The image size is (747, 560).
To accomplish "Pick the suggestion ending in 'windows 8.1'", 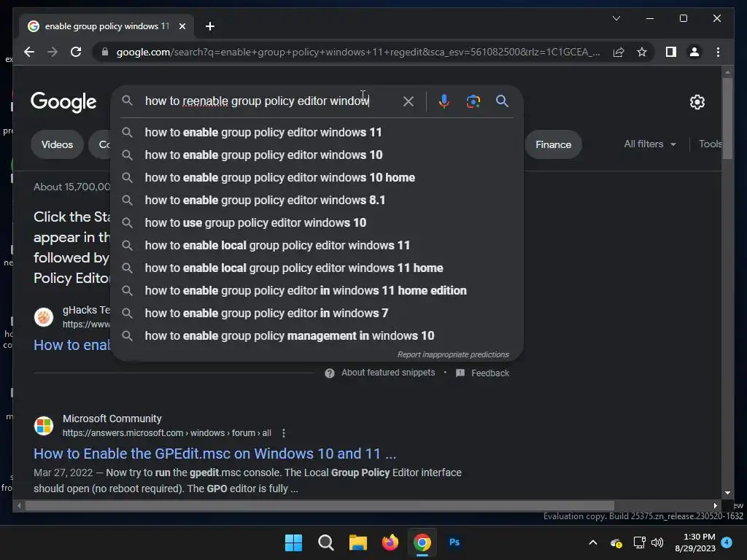I will (317, 200).
